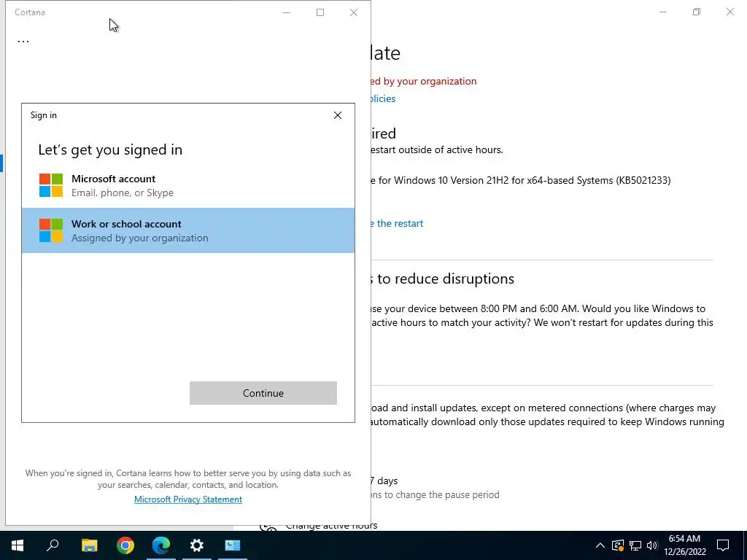
Task: Launch Microsoft Edge from the taskbar
Action: point(161,545)
